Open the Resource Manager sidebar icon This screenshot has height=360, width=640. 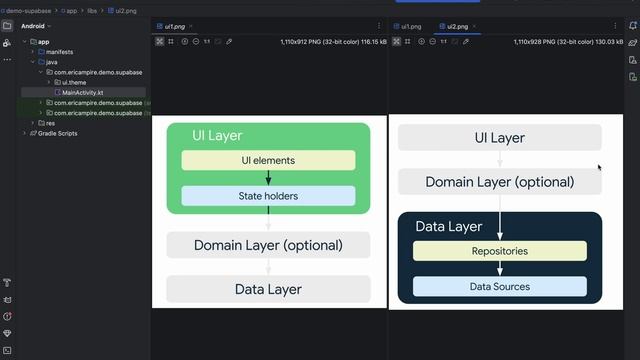click(7, 43)
